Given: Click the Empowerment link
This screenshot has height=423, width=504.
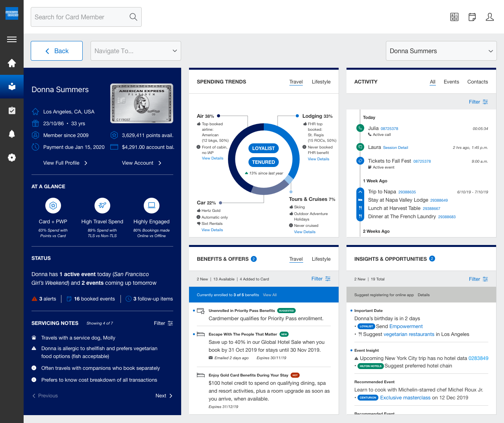Looking at the screenshot, I should [406, 327].
